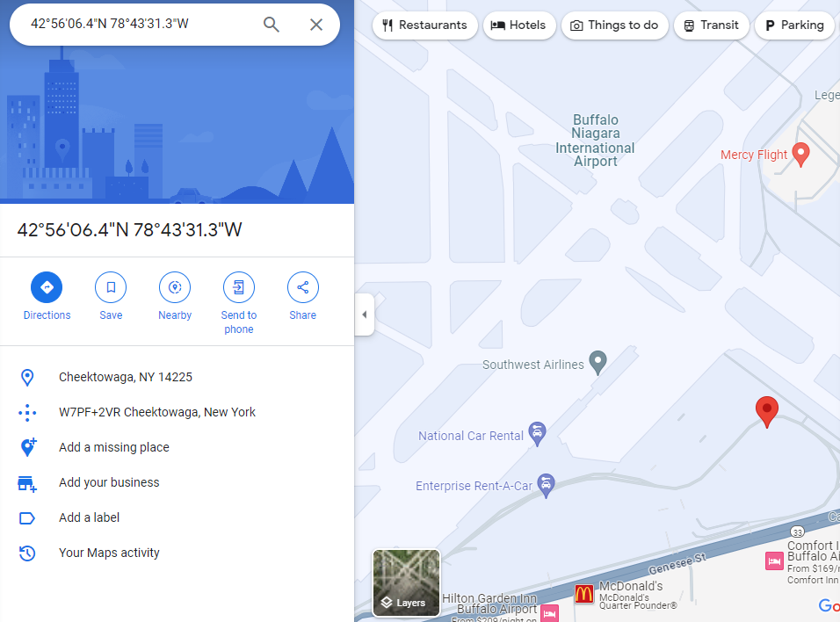Save this location with the bookmark icon

point(111,296)
